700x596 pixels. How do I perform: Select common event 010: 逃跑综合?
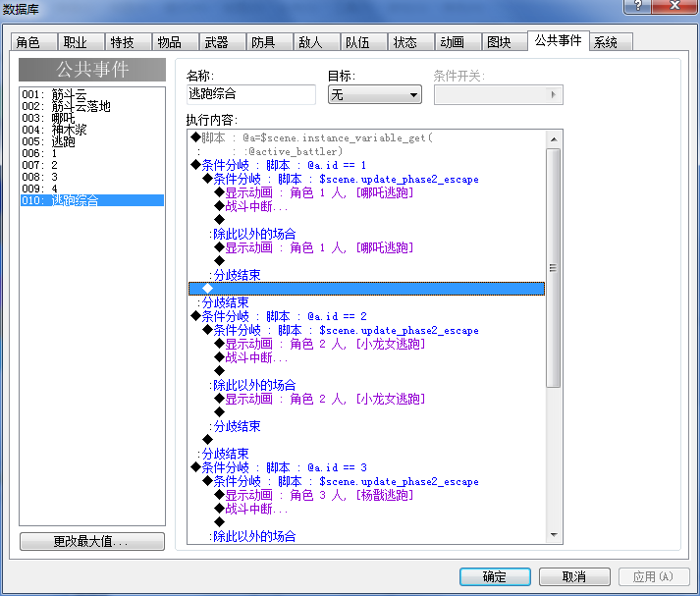point(92,200)
